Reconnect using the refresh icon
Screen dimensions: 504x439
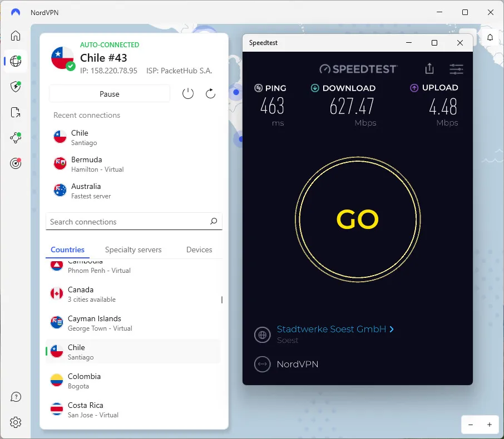click(210, 93)
